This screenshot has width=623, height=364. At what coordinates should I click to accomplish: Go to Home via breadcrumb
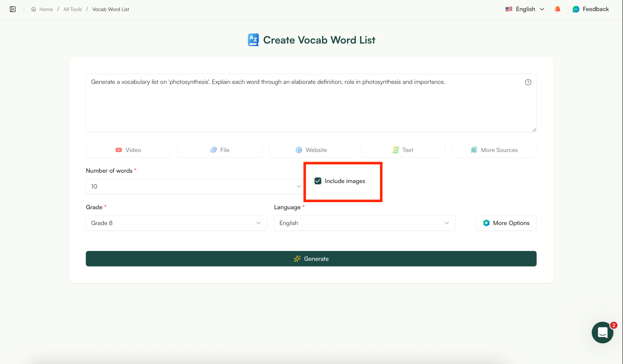click(46, 9)
